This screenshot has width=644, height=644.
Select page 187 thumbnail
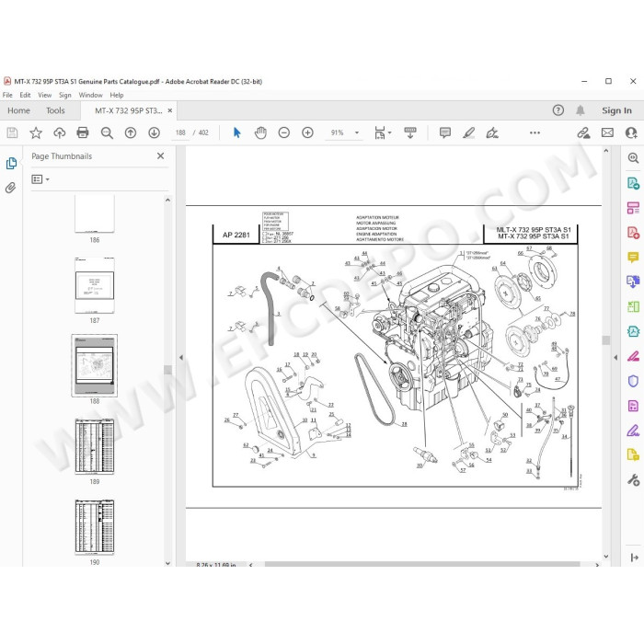point(95,285)
